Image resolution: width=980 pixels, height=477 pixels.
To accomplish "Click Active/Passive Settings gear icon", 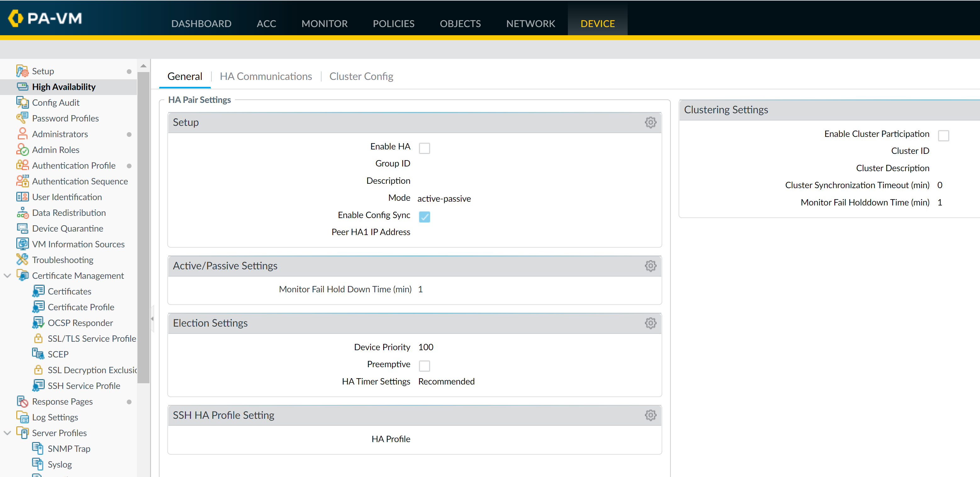I will [650, 266].
